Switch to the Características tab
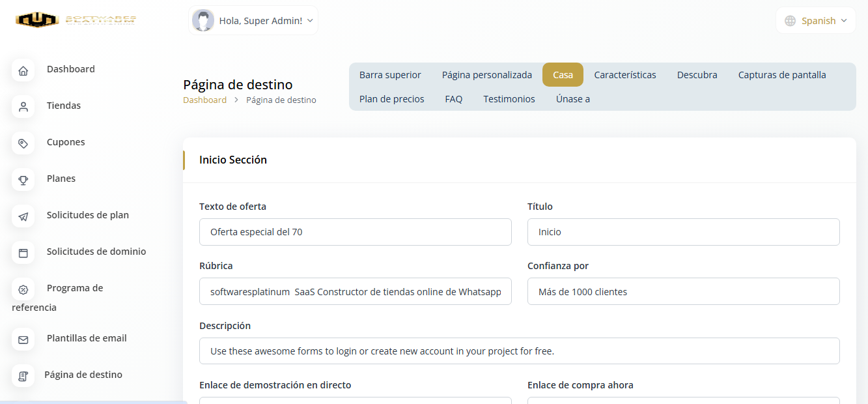The width and height of the screenshot is (868, 404). [x=624, y=75]
